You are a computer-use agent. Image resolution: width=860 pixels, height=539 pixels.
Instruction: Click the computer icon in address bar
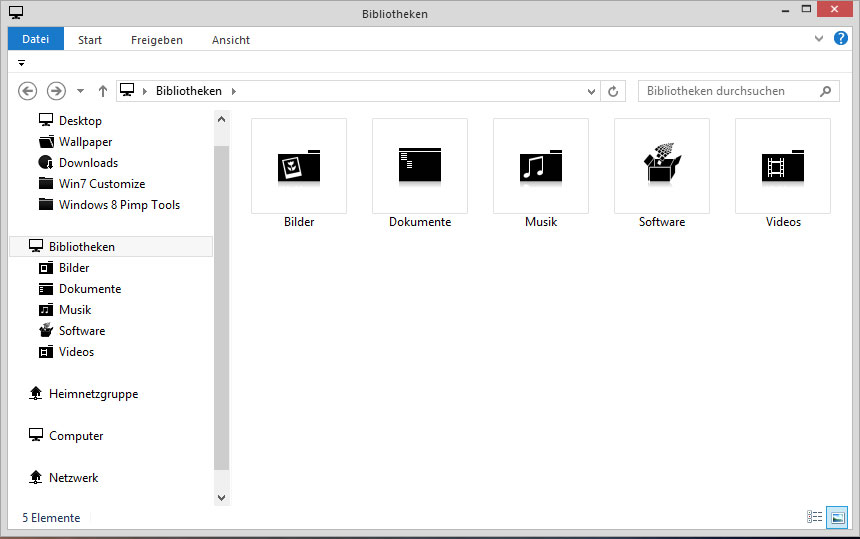click(x=127, y=90)
